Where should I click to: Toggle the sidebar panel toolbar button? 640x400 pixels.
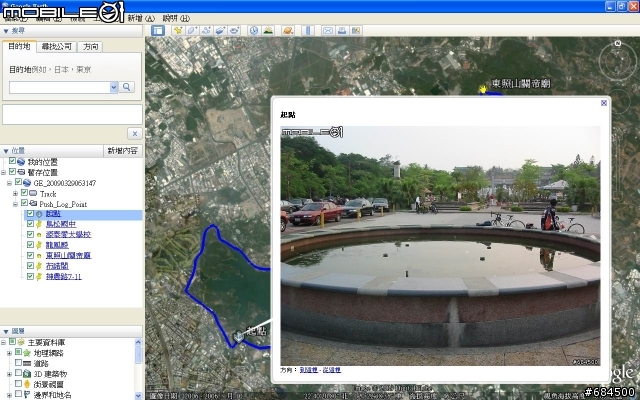158,31
